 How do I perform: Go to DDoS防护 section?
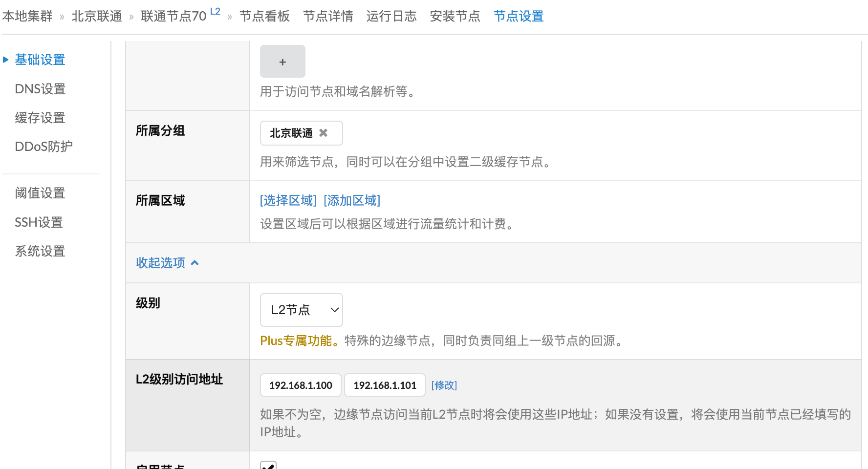point(43,147)
